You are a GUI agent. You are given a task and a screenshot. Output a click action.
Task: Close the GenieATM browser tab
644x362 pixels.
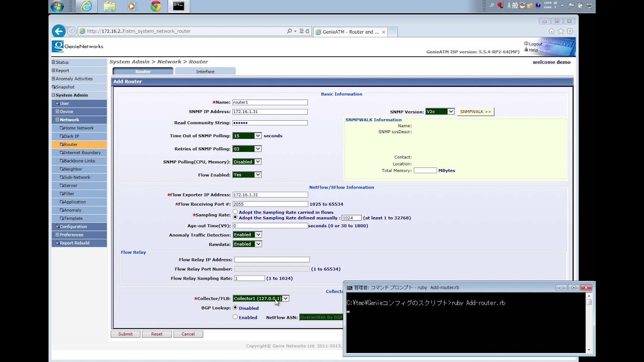[383, 32]
